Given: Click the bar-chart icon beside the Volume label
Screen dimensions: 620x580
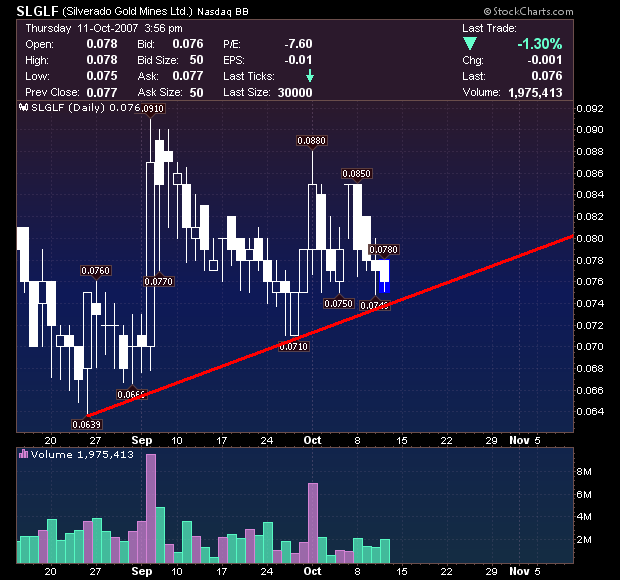Looking at the screenshot, I should [x=23, y=454].
